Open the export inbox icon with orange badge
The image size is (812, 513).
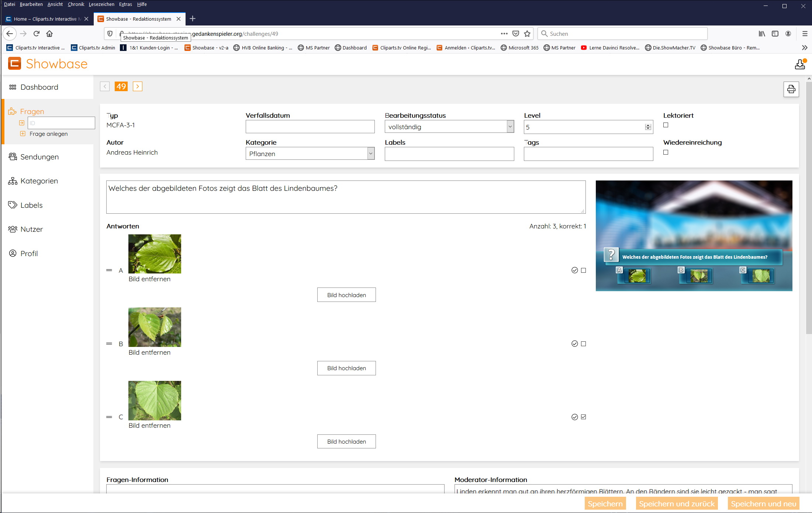click(799, 64)
